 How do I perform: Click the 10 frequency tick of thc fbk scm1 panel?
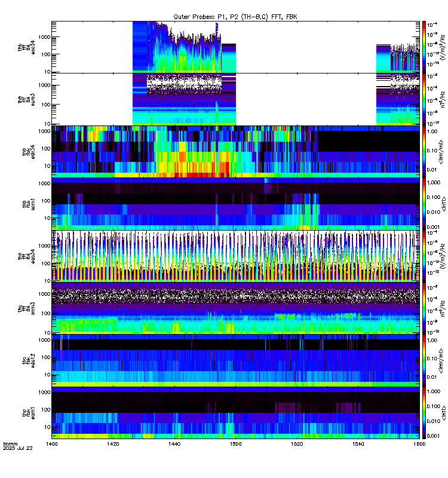[x=47, y=427]
